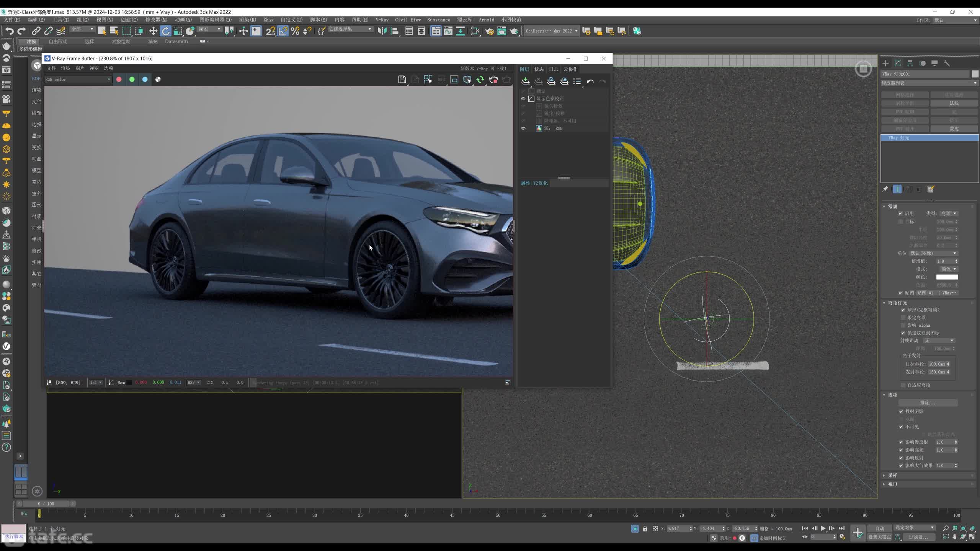Toggle red channel in Frame Buffer

point(119,79)
